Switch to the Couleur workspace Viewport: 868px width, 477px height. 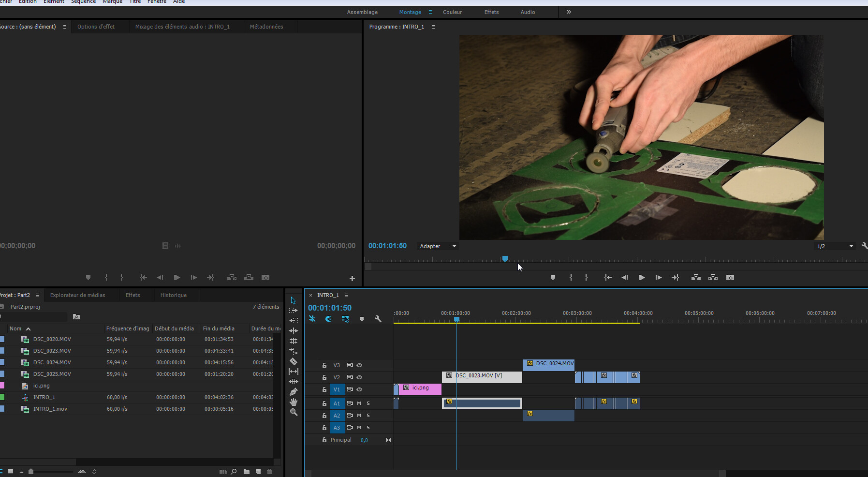452,12
